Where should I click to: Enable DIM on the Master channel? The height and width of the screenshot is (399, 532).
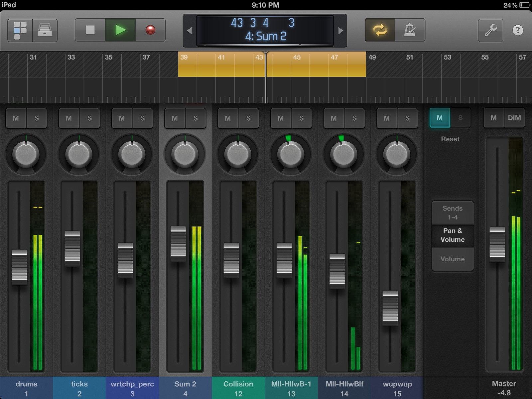[x=515, y=118]
